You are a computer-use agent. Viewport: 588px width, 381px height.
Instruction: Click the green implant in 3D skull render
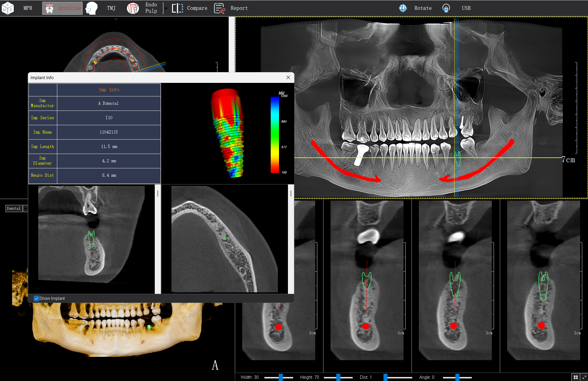(149, 327)
